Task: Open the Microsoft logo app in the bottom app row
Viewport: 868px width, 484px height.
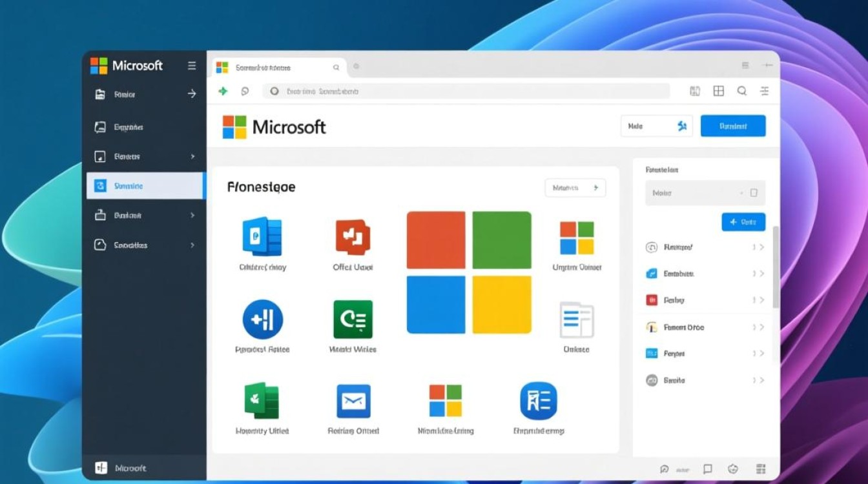Action: point(446,401)
